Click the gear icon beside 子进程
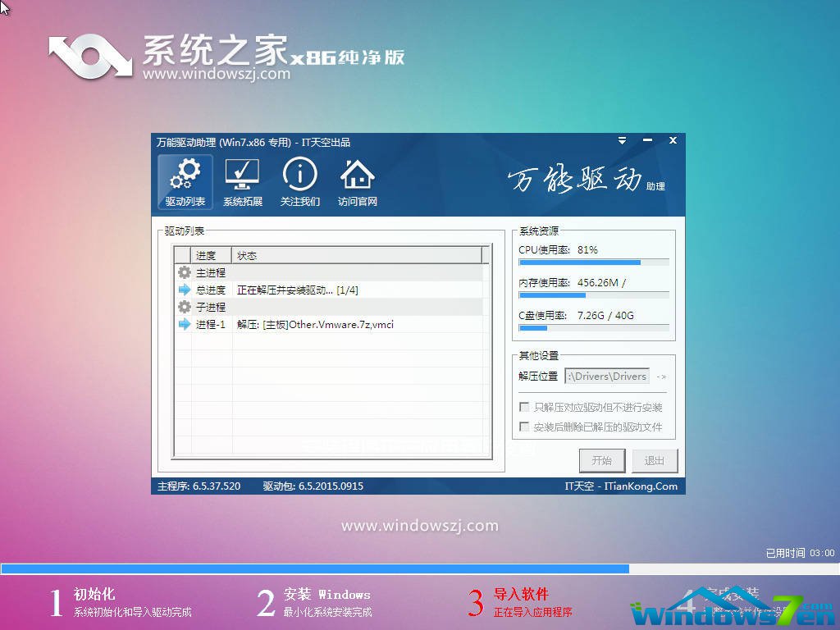This screenshot has width=840, height=630. (x=186, y=306)
